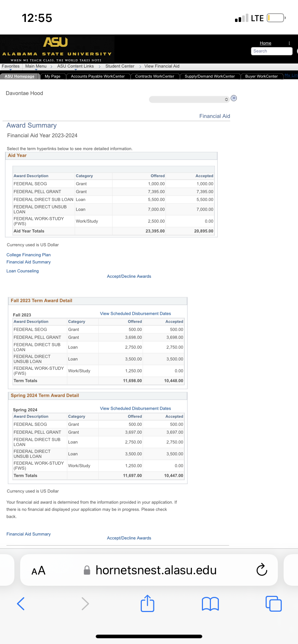Screen dimensions: 298x644
Task: Tap the battery indicator in the status bar
Action: coord(276,18)
